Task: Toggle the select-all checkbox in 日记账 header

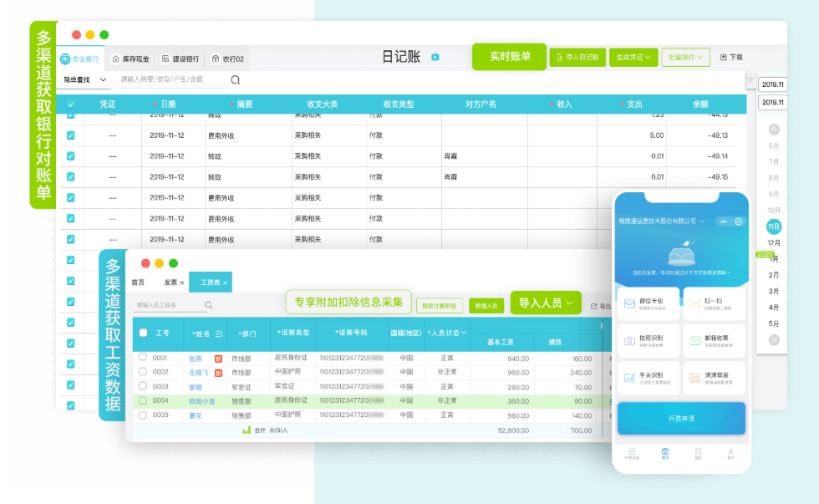Action: (70, 104)
